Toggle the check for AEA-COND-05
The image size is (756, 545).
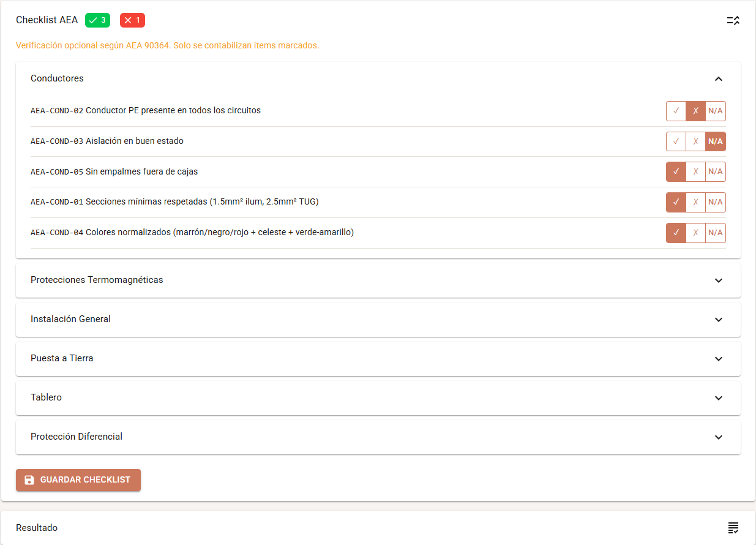point(676,171)
